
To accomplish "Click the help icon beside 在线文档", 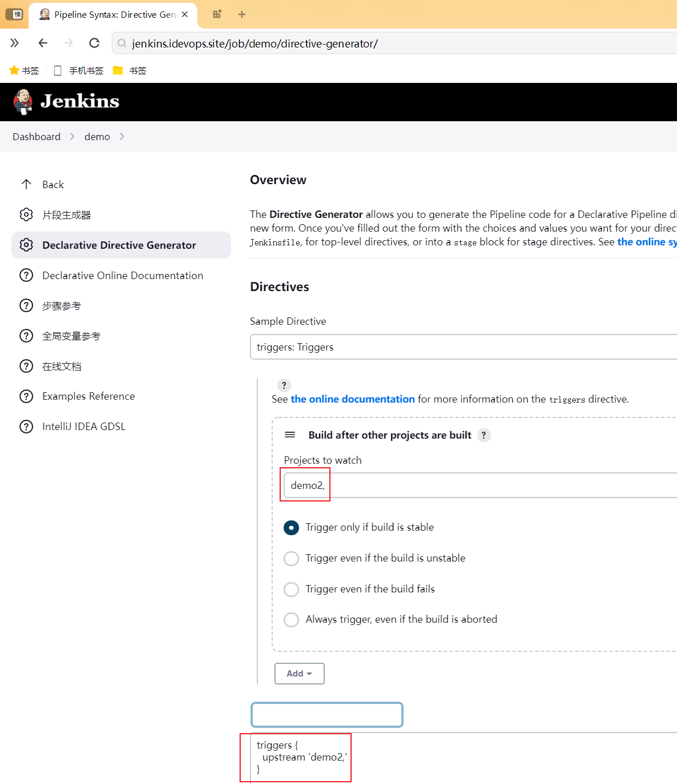I will point(26,366).
